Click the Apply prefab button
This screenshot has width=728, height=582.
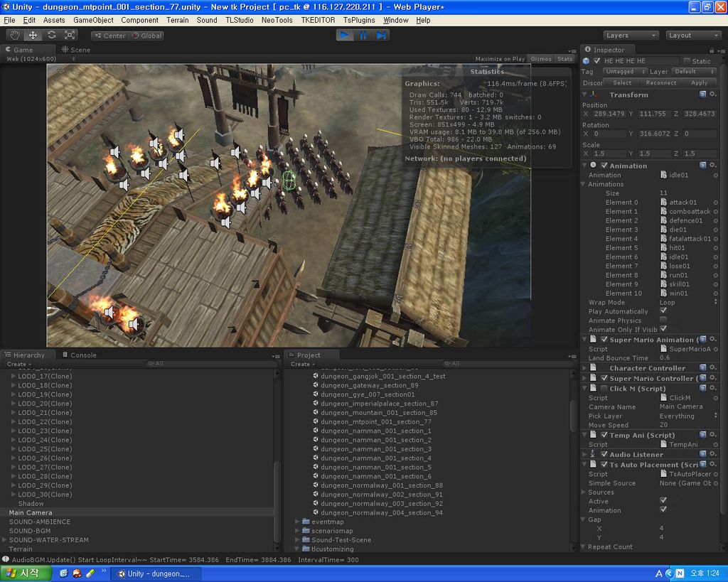[x=700, y=82]
